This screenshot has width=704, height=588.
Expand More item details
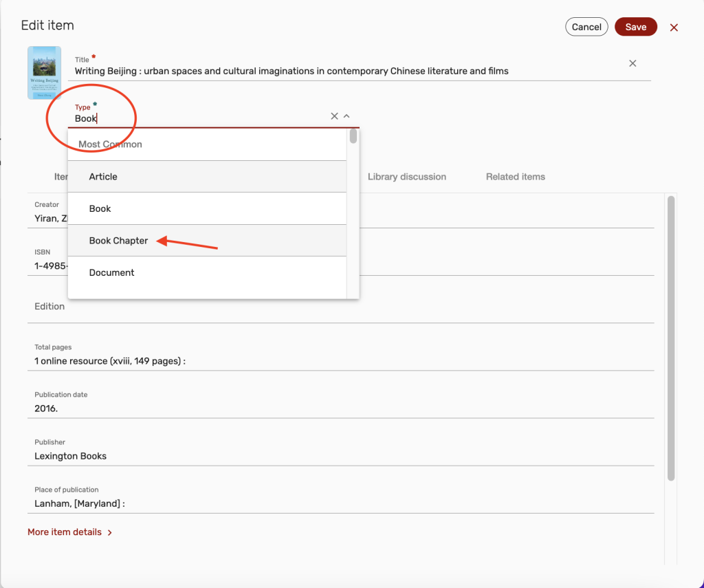pos(69,532)
